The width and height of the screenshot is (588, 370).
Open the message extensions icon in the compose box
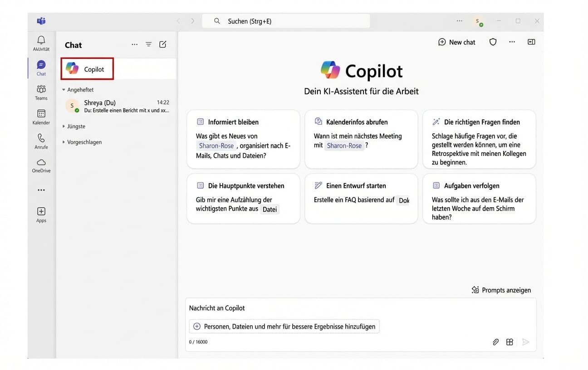click(x=510, y=341)
